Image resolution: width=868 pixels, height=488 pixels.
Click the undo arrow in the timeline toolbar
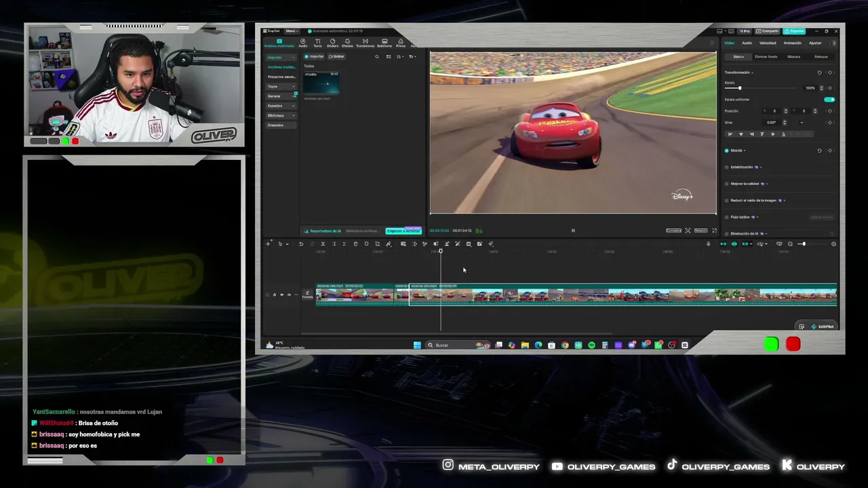pyautogui.click(x=301, y=244)
